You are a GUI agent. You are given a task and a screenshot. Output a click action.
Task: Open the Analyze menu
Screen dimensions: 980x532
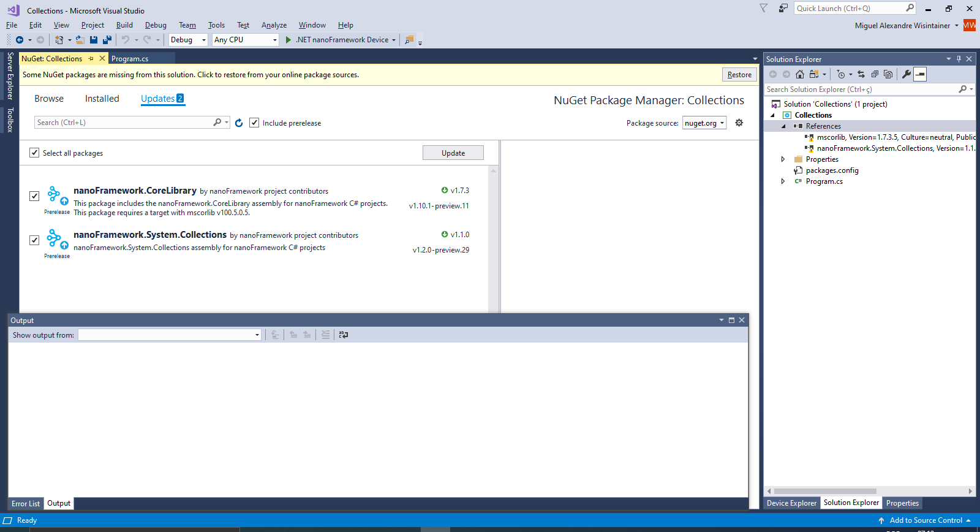[x=274, y=25]
